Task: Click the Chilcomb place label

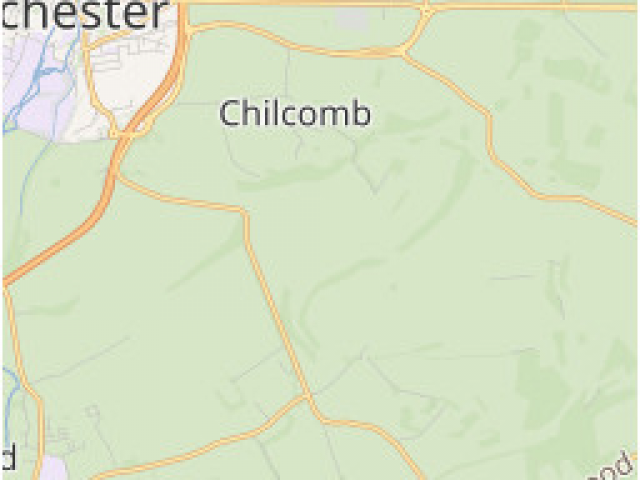Action: pos(295,113)
